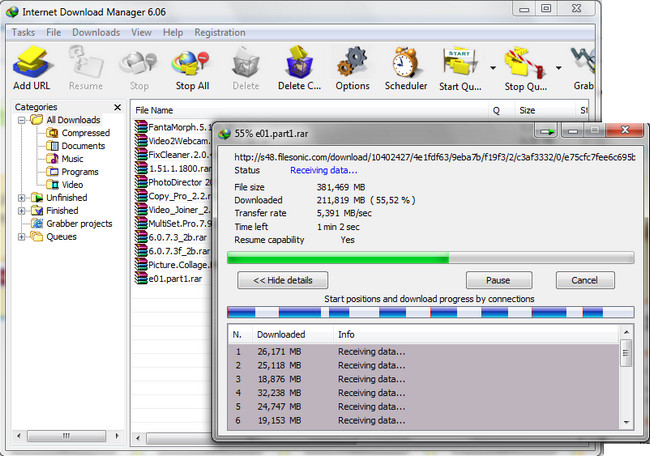
Task: Open the Registration menu
Action: click(220, 32)
